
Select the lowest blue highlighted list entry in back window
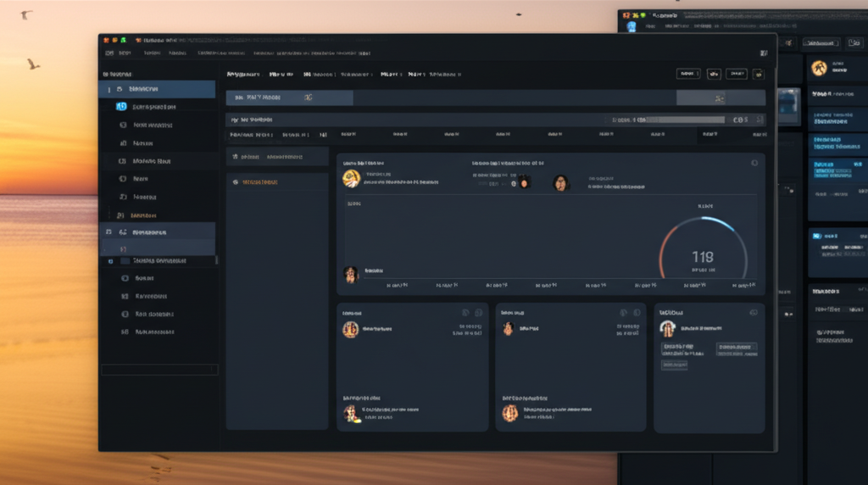pyautogui.click(x=837, y=169)
